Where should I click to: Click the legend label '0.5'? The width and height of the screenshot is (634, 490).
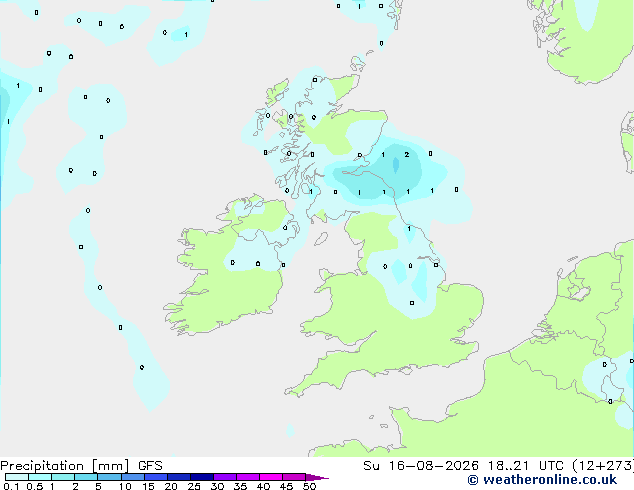(x=35, y=486)
